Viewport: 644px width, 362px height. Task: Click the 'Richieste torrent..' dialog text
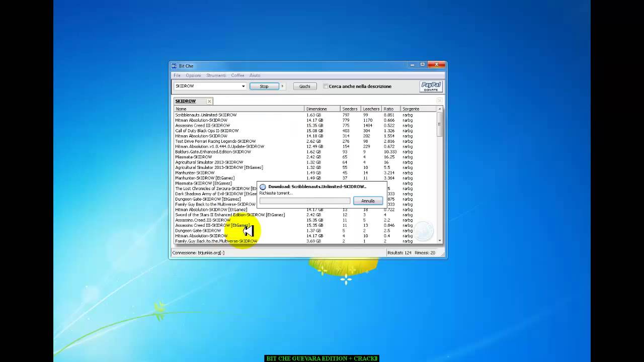[276, 193]
